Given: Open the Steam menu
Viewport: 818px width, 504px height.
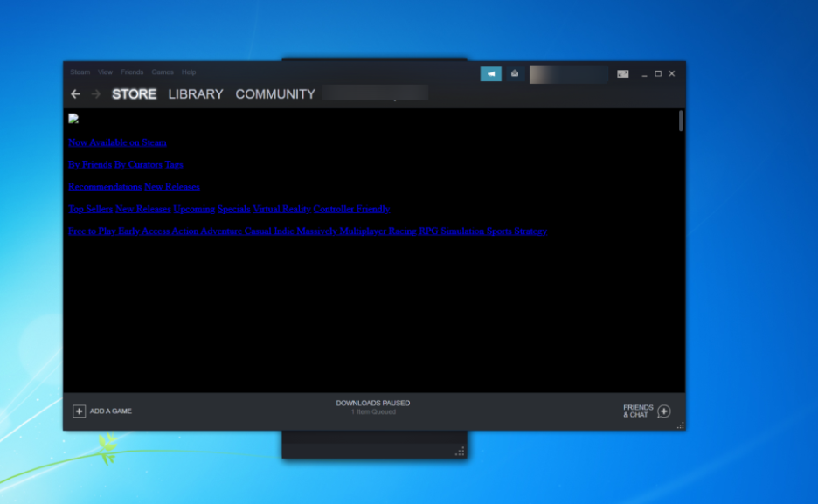Looking at the screenshot, I should coord(80,72).
